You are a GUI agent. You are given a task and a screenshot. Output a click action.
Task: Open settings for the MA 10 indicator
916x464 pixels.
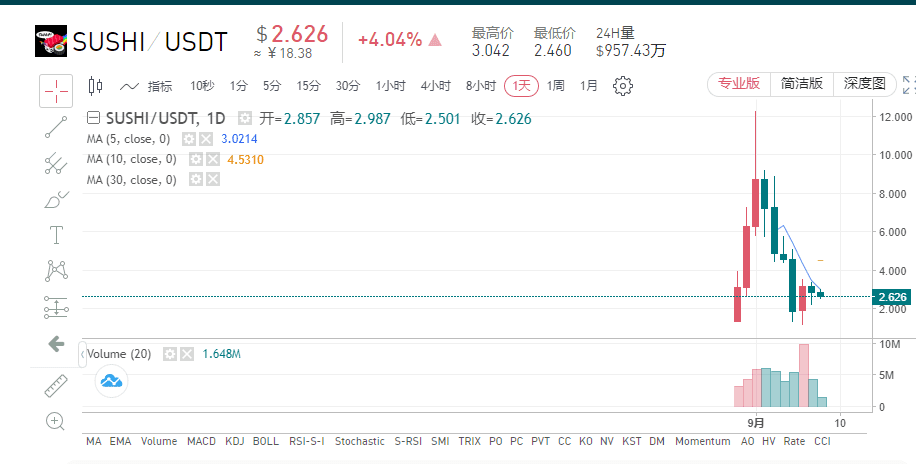coord(195,160)
